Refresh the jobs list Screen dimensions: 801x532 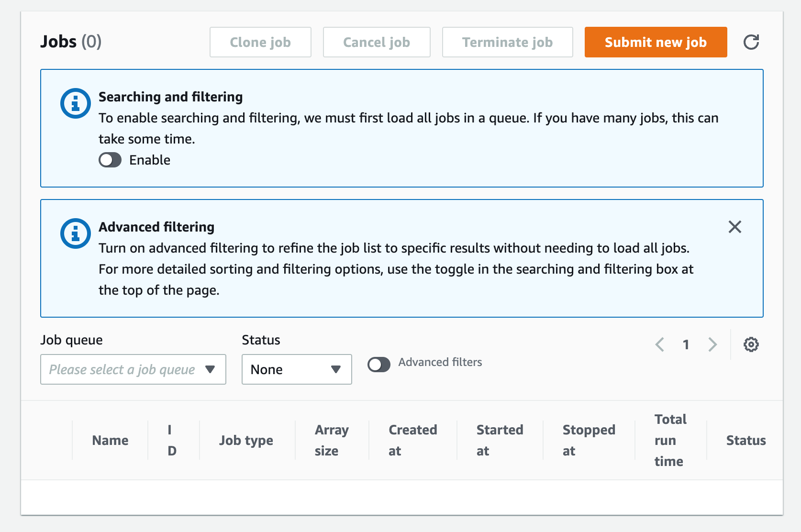[751, 42]
